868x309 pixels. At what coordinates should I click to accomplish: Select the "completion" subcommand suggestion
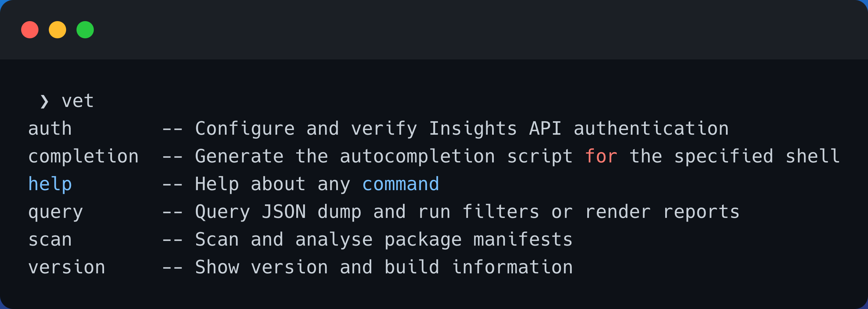pyautogui.click(x=83, y=157)
